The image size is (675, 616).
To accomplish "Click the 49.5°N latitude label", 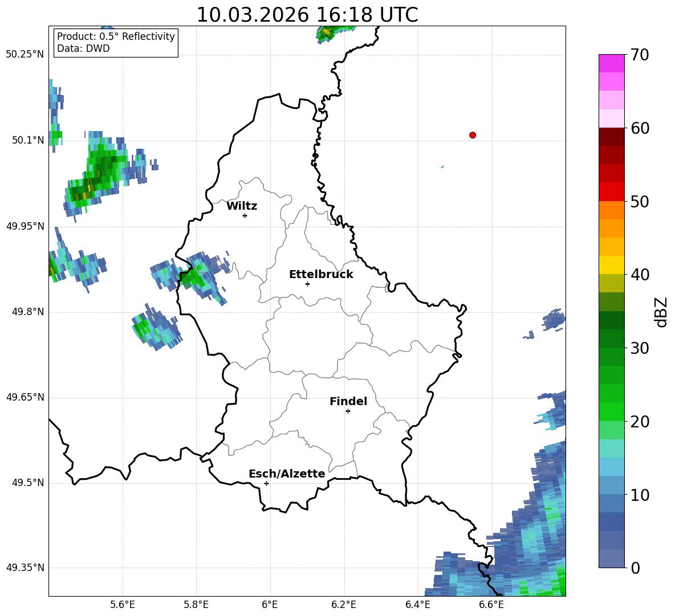I will 28,483.
